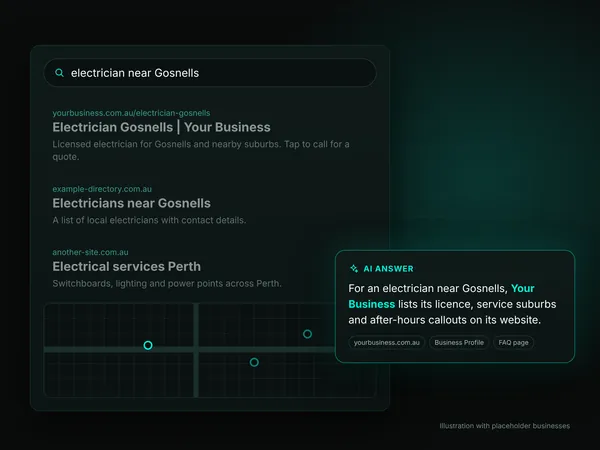Open 'Electricians near Gosnells' result title
600x450 pixels.
point(131,203)
